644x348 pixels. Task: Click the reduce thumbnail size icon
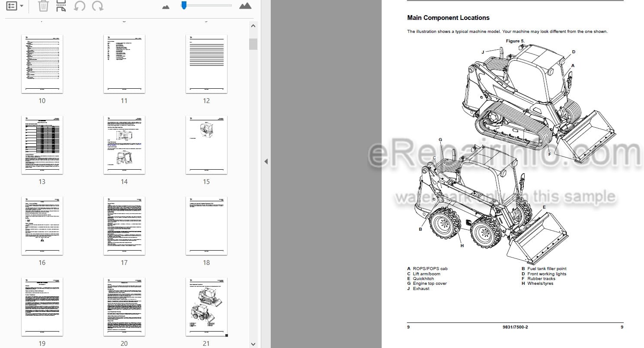click(x=166, y=7)
